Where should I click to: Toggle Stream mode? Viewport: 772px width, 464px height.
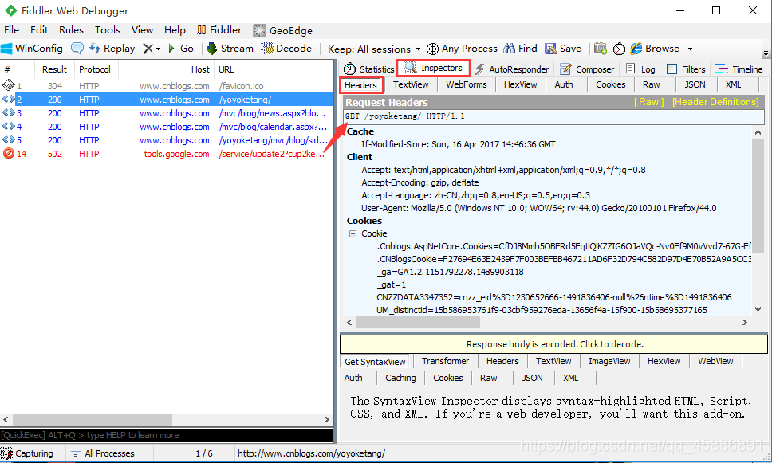[x=230, y=48]
